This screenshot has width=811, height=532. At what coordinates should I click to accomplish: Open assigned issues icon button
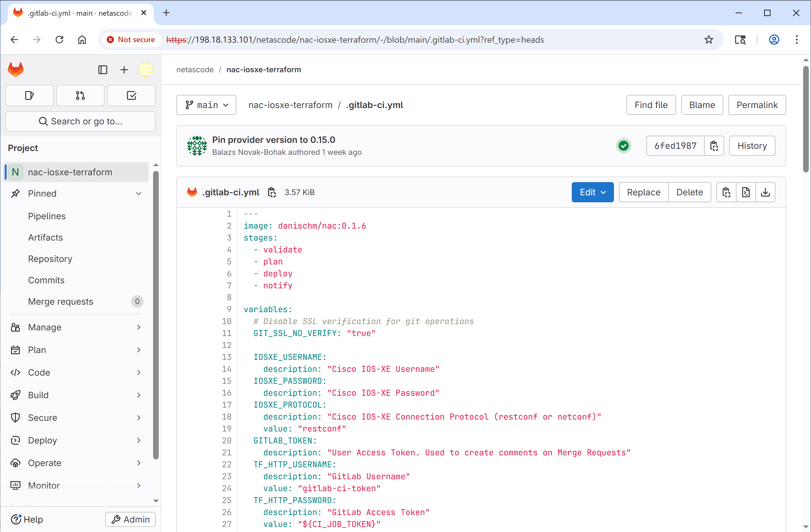coord(30,96)
